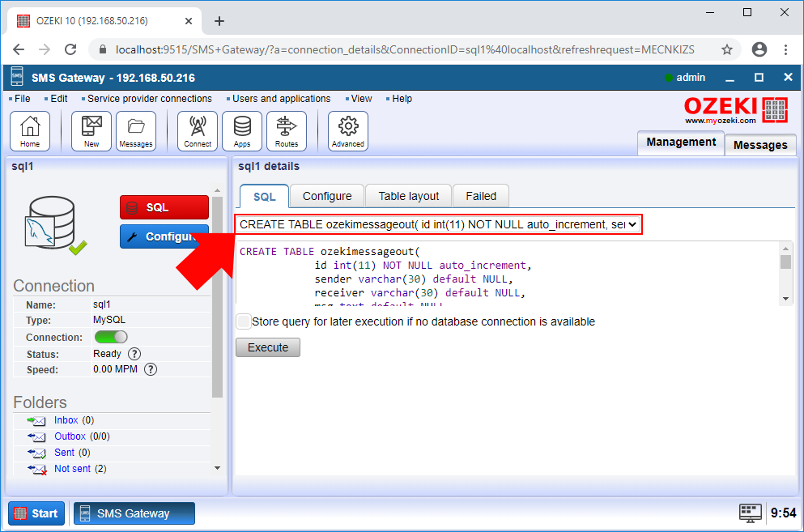The image size is (804, 532).
Task: Click the Start button on taskbar
Action: click(36, 513)
